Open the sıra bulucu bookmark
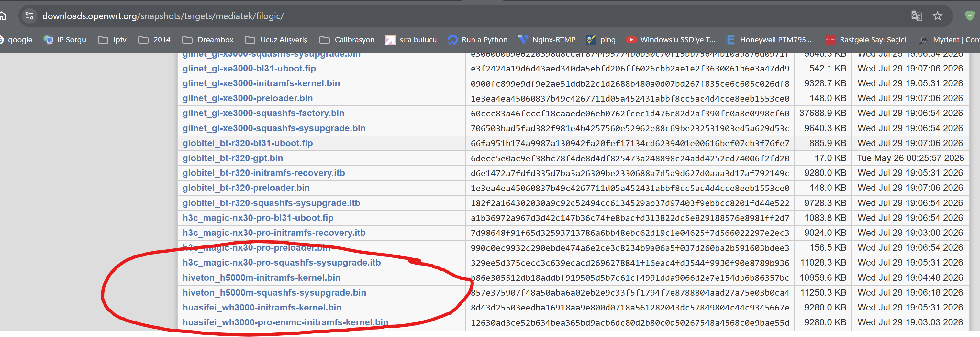 411,40
